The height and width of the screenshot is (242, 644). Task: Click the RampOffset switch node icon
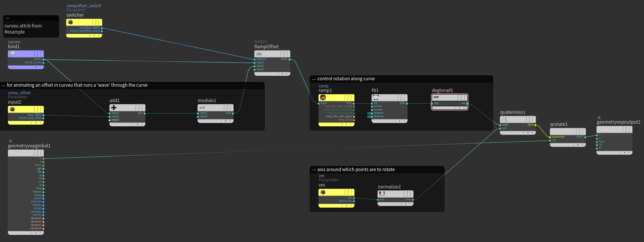point(259,54)
